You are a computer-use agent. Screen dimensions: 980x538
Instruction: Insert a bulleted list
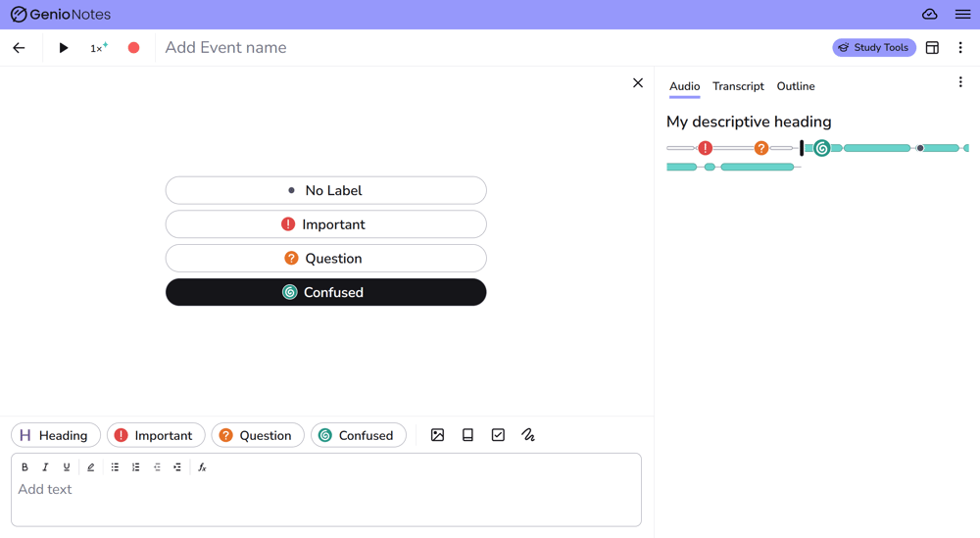(x=115, y=467)
